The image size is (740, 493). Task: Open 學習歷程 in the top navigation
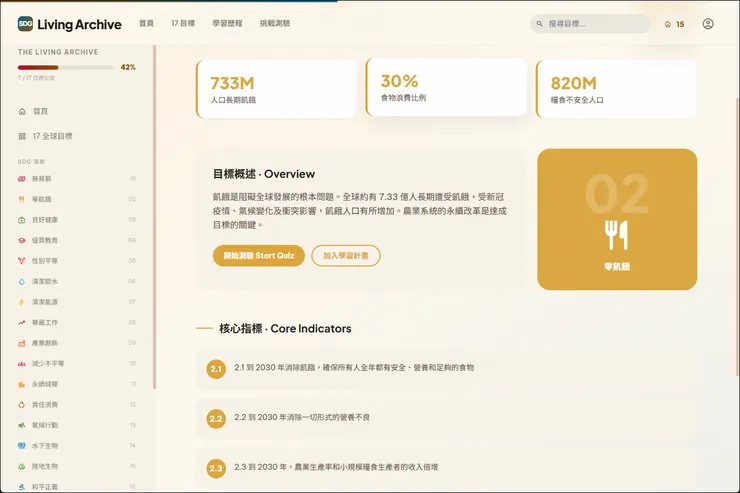tap(227, 23)
